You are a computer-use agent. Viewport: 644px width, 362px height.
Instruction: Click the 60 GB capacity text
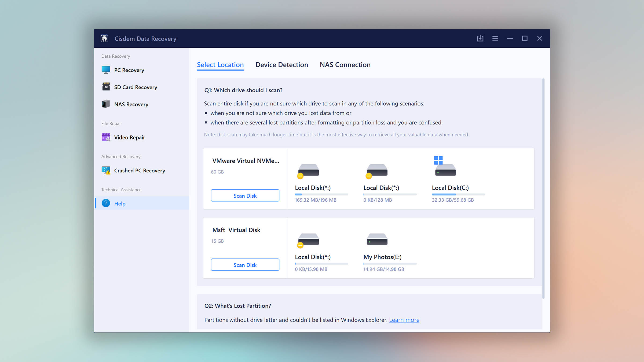(x=217, y=172)
